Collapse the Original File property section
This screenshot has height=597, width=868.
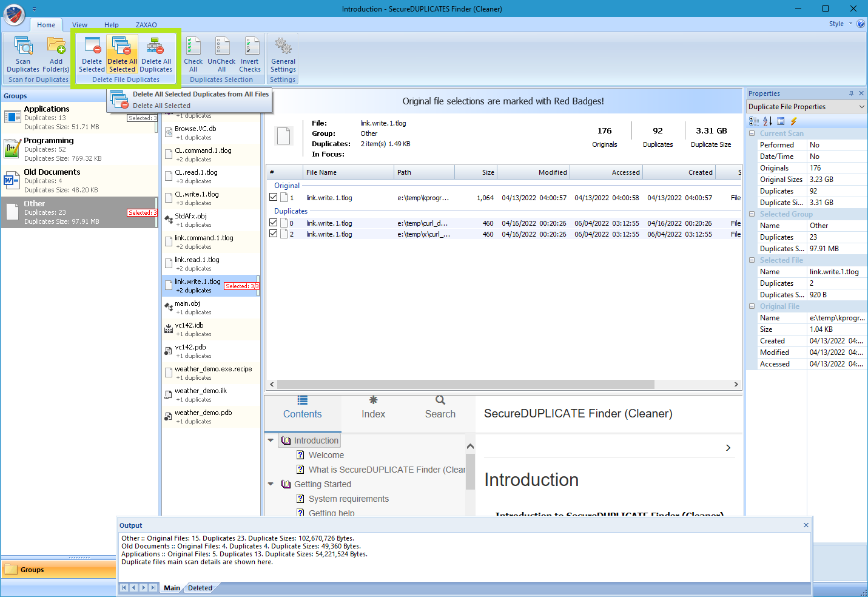(752, 306)
